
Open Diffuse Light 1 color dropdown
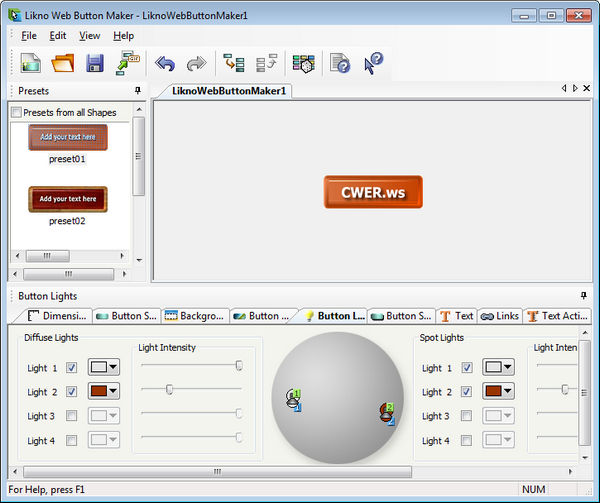[x=104, y=367]
